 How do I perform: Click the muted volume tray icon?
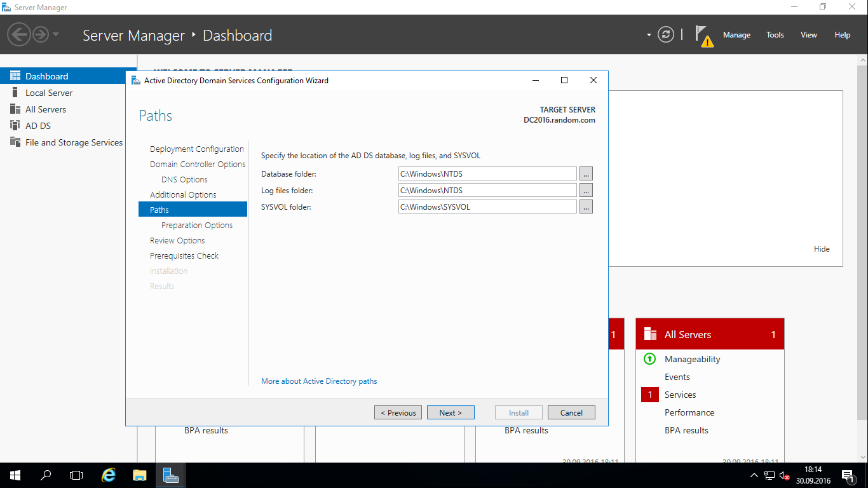(x=785, y=475)
